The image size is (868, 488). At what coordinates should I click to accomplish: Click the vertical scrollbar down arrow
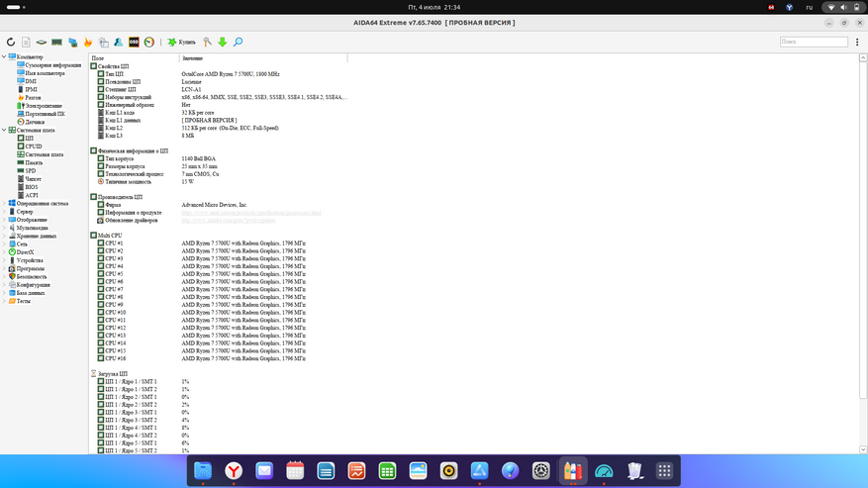(863, 449)
